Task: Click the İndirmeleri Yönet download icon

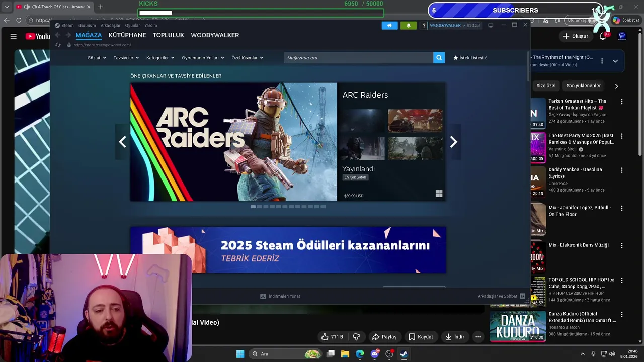Action: pyautogui.click(x=263, y=296)
